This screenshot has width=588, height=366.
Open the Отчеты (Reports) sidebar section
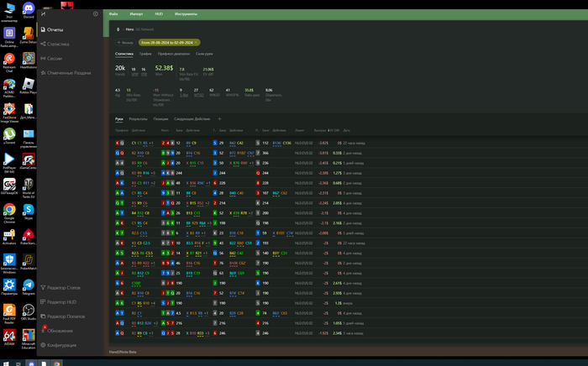(55, 29)
